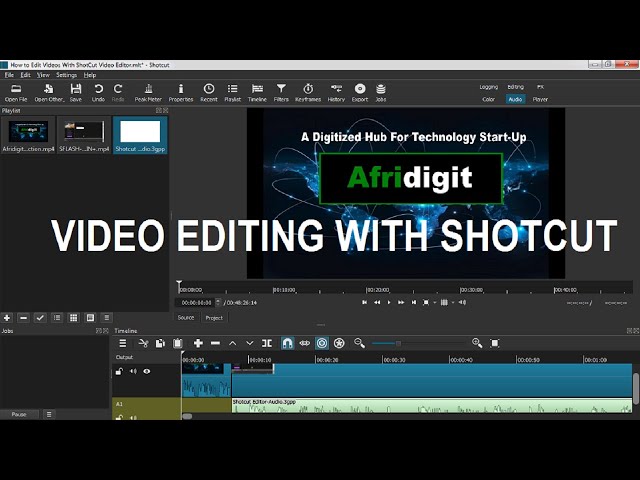Open the View menu
The image size is (640, 480).
[43, 75]
